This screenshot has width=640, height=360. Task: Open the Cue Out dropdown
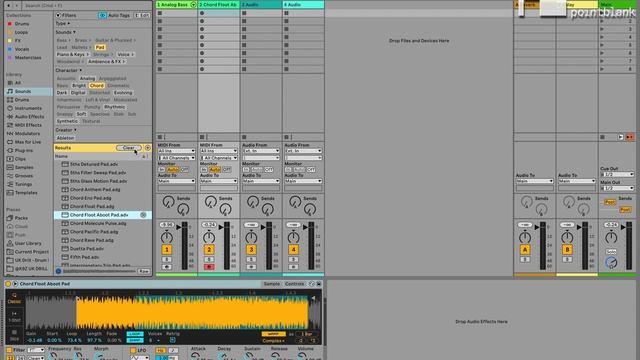click(x=617, y=175)
